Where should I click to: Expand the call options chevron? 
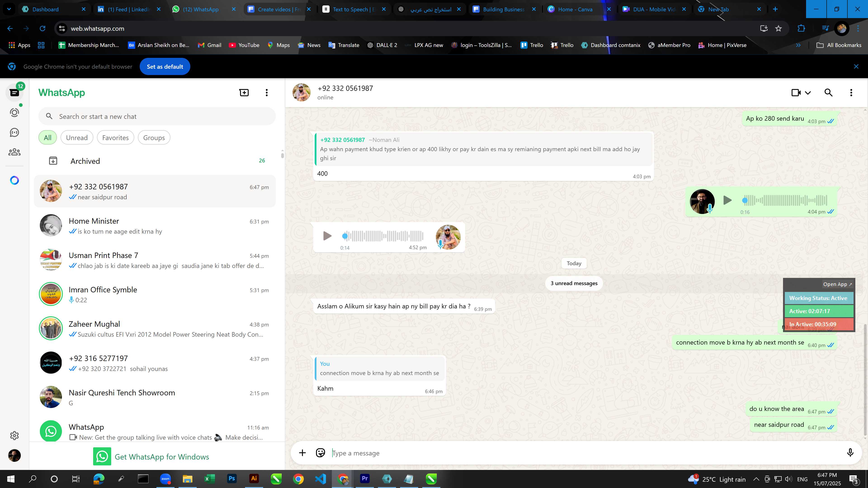point(808,93)
